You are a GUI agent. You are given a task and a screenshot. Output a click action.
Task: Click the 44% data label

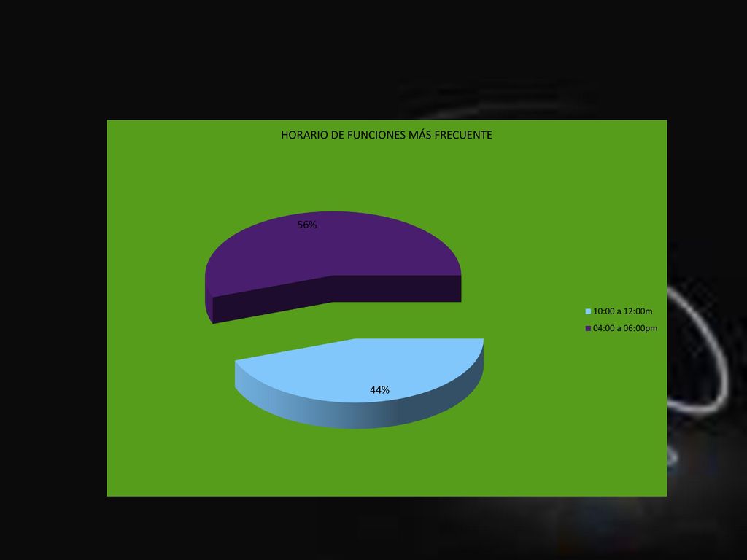[x=379, y=390]
